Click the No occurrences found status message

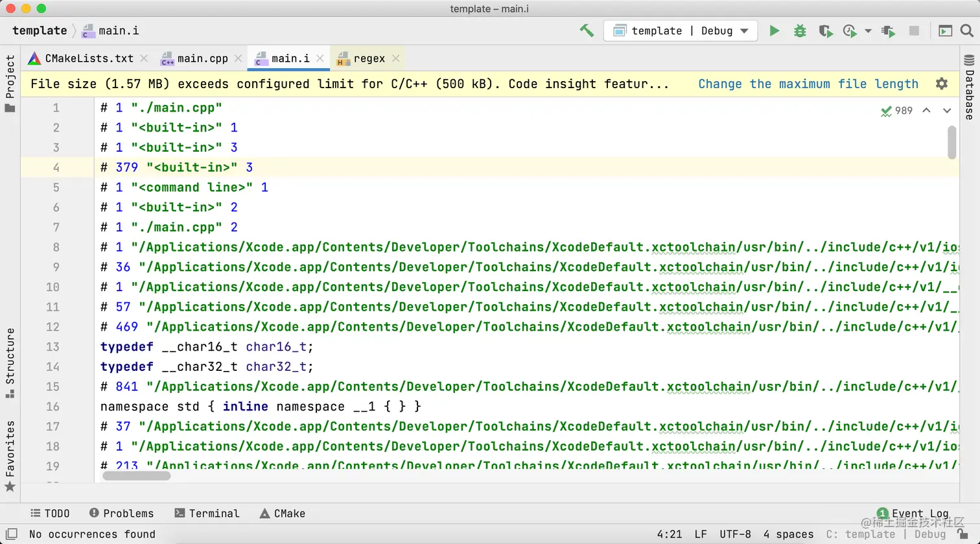(92, 534)
